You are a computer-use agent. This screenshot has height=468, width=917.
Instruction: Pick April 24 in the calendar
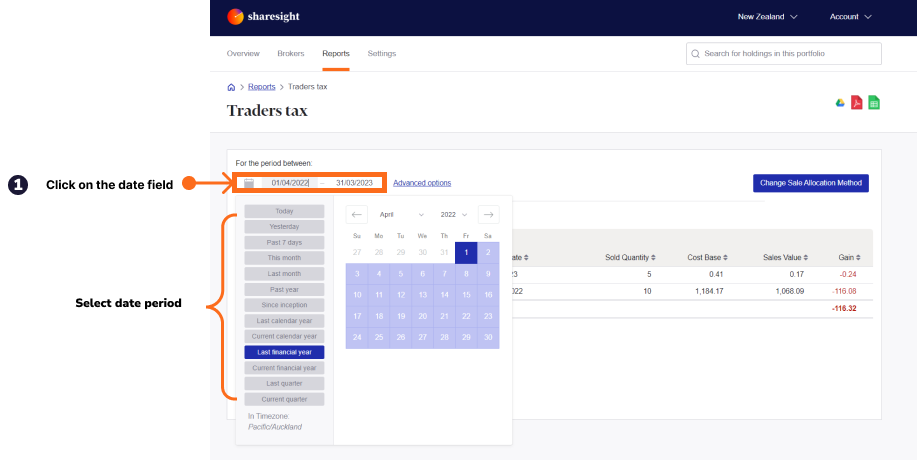coord(357,338)
